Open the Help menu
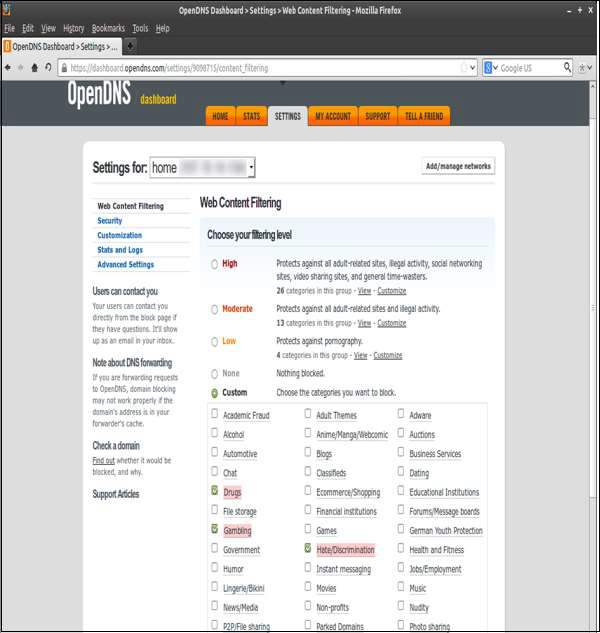Screen dimensions: 600x633 pyautogui.click(x=162, y=28)
